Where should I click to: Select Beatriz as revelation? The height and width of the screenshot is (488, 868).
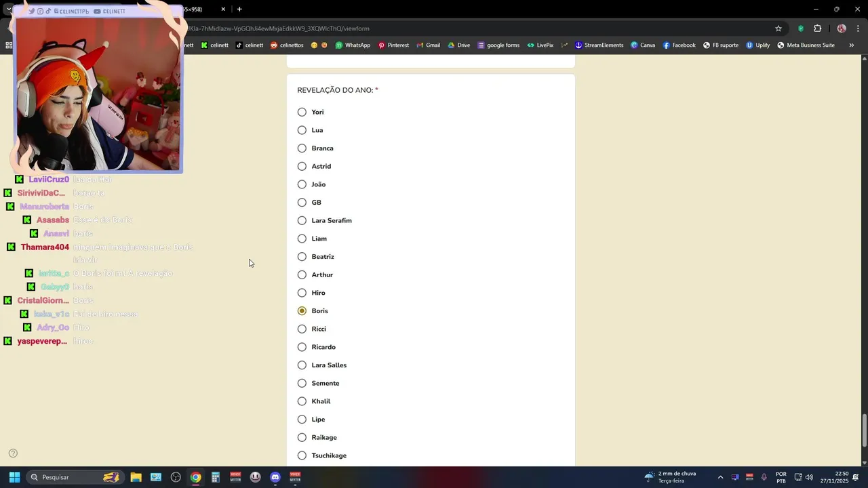[x=302, y=257]
